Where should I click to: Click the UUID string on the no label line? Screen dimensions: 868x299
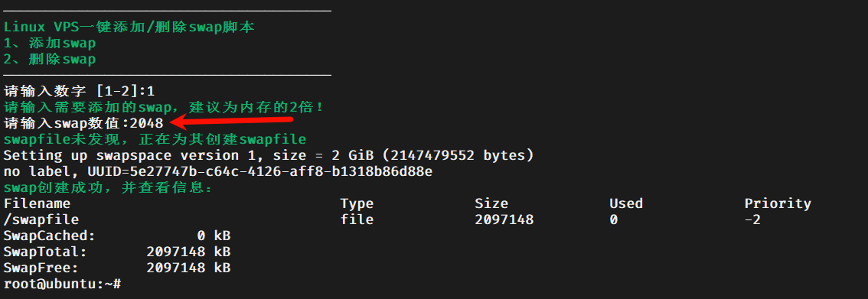point(259,171)
